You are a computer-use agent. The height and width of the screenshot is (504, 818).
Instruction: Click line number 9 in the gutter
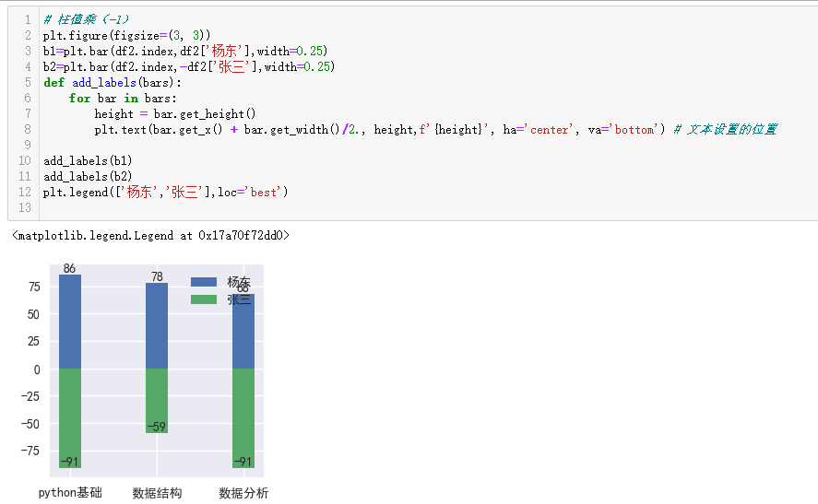point(28,145)
